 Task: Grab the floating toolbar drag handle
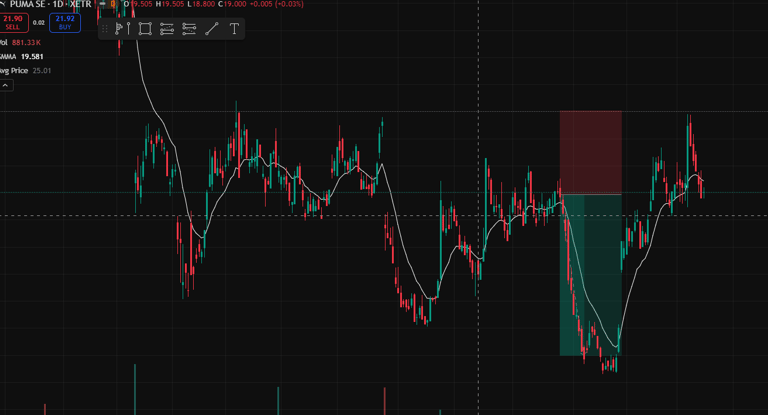(104, 29)
